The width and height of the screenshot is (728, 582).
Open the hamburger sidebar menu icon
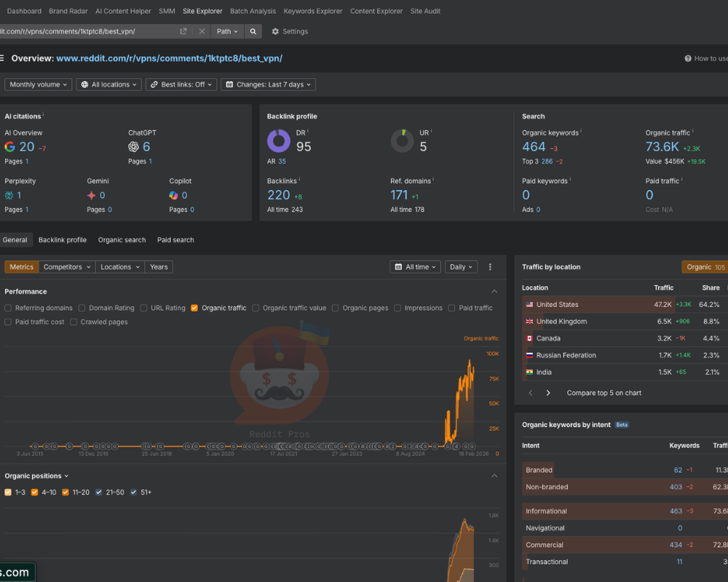pyautogui.click(x=2, y=58)
